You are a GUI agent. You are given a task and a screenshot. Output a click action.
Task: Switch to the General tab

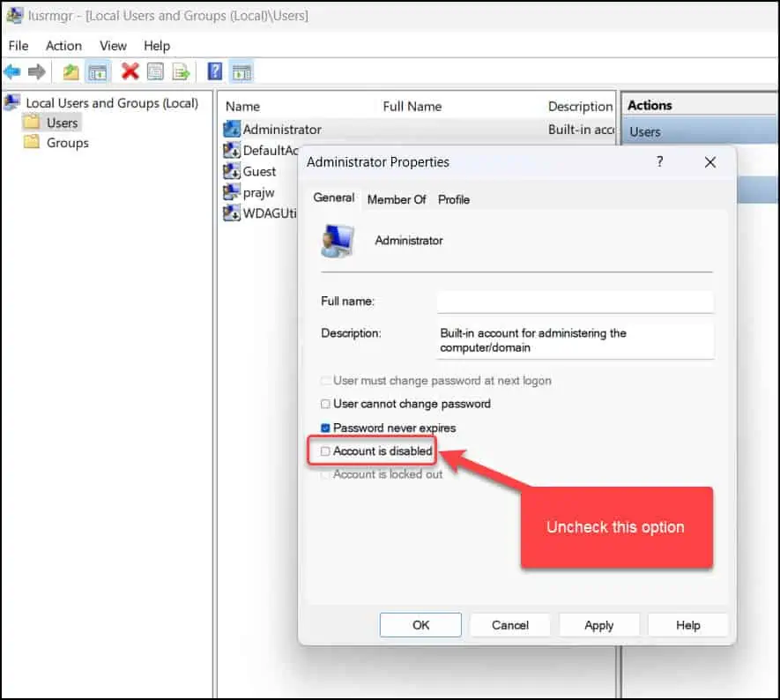334,197
